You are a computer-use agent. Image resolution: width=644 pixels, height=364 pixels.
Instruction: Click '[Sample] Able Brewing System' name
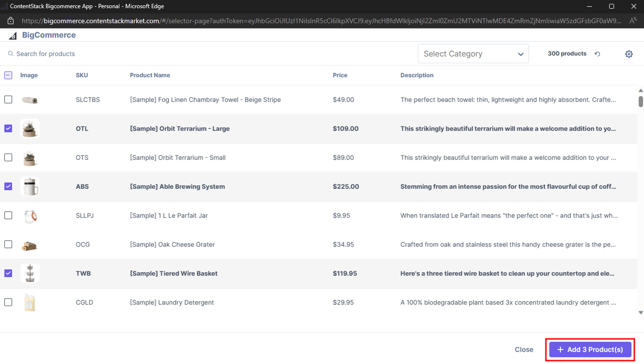tap(177, 187)
